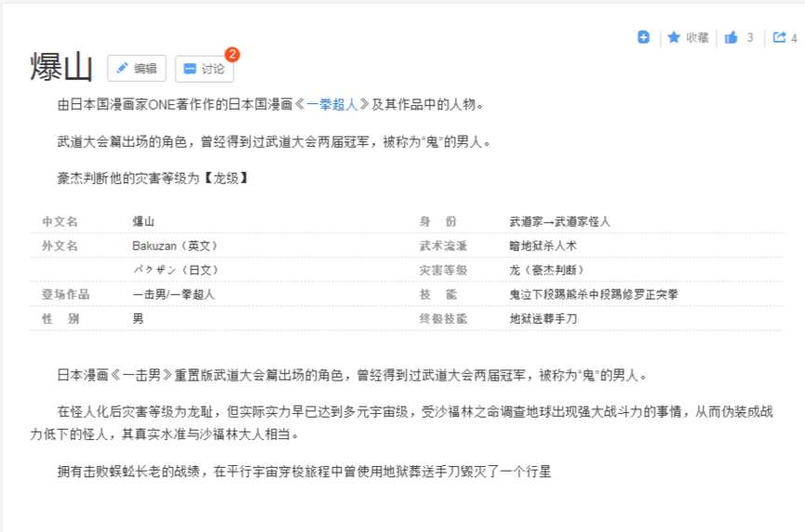Select the 登场作品 field label
Image resolution: width=805 pixels, height=532 pixels.
point(66,295)
